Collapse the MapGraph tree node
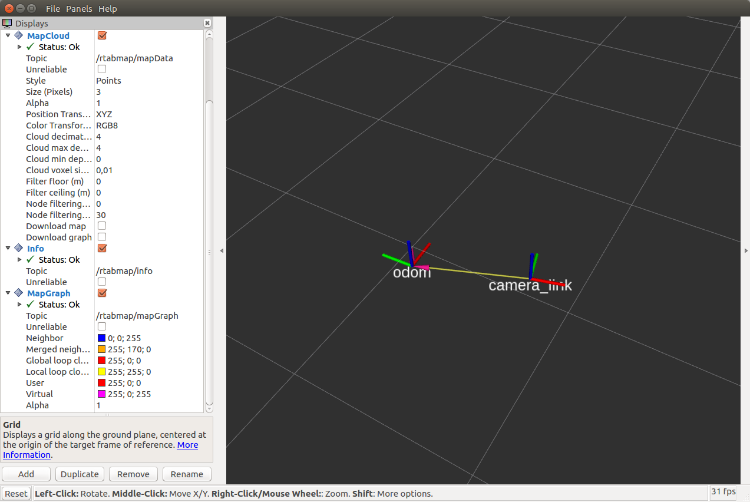Image resolution: width=750 pixels, height=502 pixels. tap(8, 293)
